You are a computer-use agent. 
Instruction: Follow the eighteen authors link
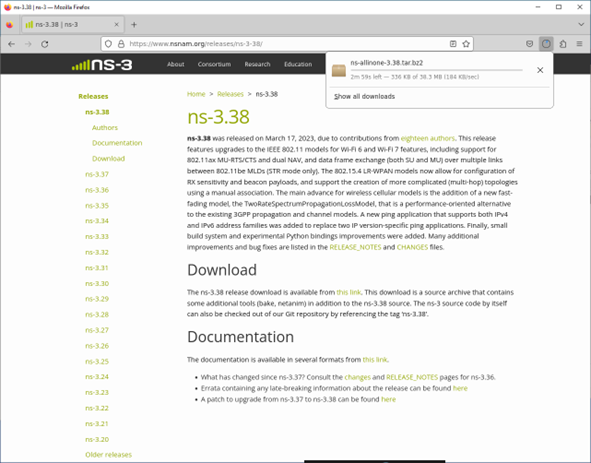coord(427,138)
